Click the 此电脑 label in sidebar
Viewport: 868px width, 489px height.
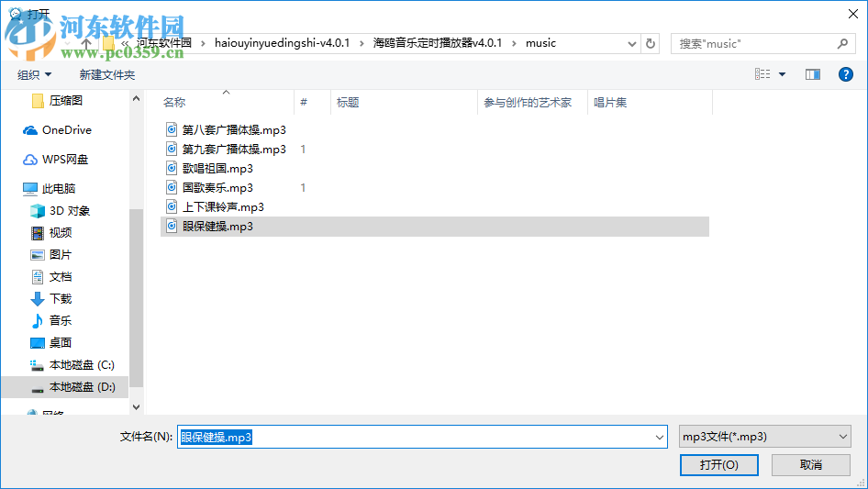coord(59,189)
